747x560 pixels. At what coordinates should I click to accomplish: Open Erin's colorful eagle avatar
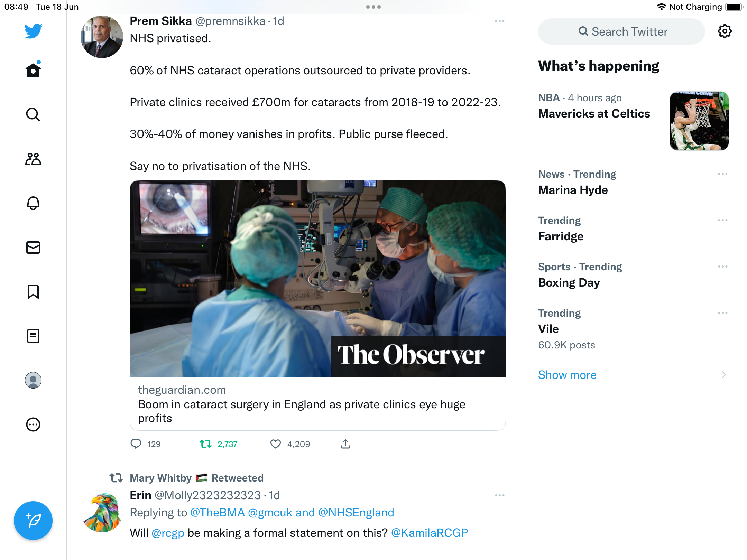(x=102, y=511)
